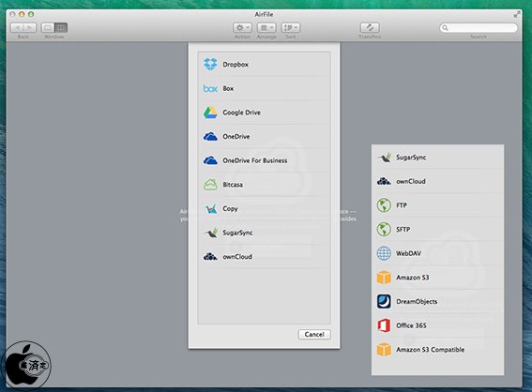This screenshot has width=532, height=392.
Task: Switch to single-pane window view
Action: [48, 27]
